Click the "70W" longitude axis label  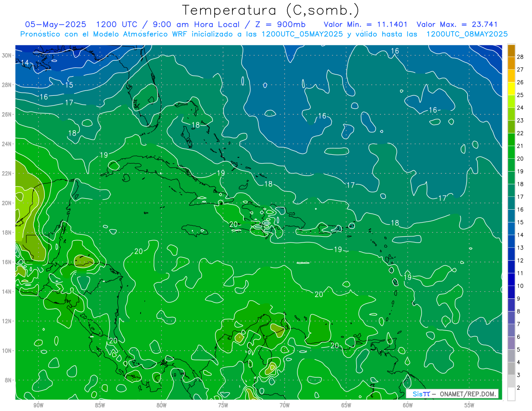pos(285,405)
